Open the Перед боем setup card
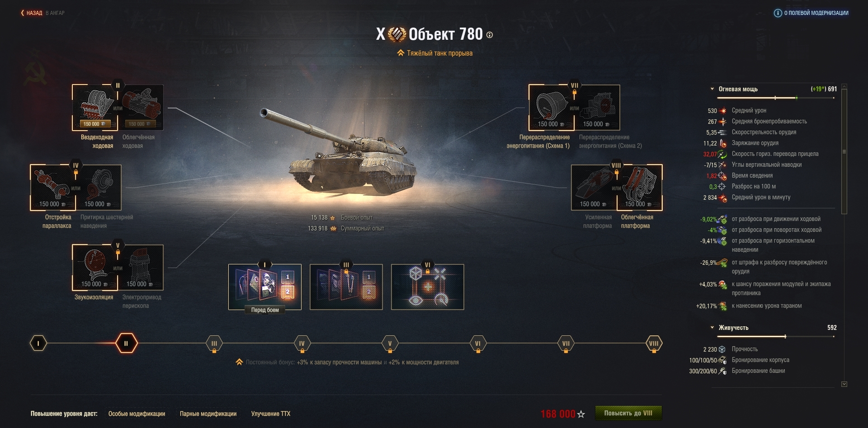This screenshot has height=428, width=868. 265,287
